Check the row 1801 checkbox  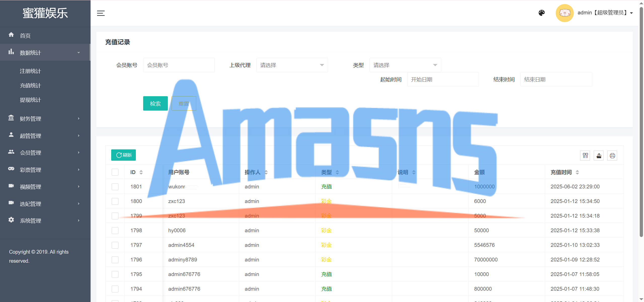[115, 187]
